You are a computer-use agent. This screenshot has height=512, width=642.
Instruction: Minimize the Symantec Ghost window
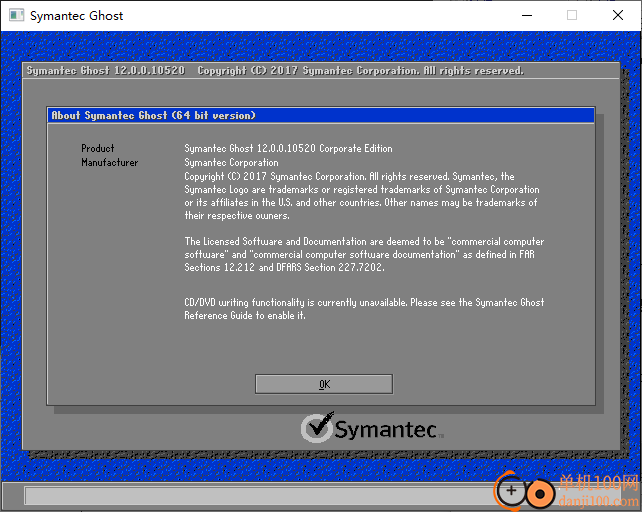click(x=527, y=16)
